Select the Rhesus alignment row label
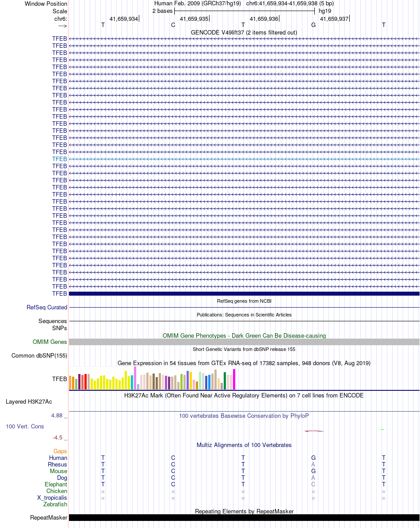420x528 pixels. click(x=57, y=465)
